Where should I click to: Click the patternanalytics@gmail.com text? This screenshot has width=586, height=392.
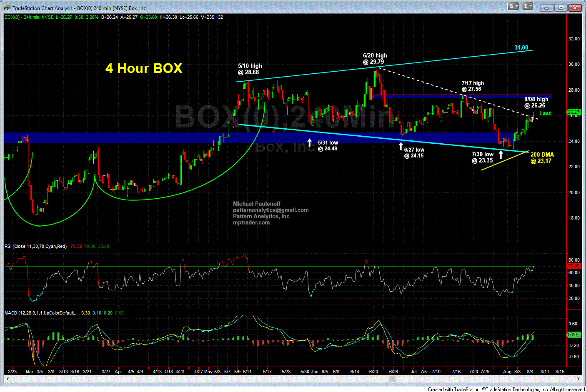click(270, 210)
